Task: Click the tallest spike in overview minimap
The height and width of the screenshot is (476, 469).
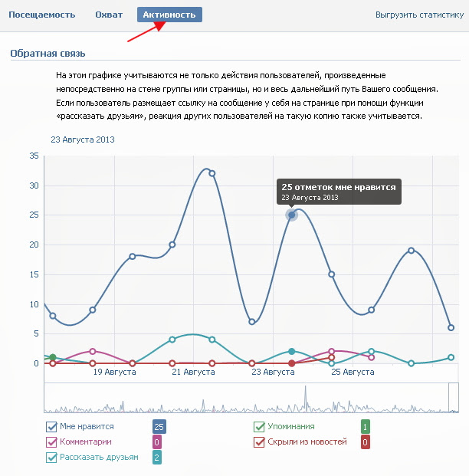Action: (305, 398)
